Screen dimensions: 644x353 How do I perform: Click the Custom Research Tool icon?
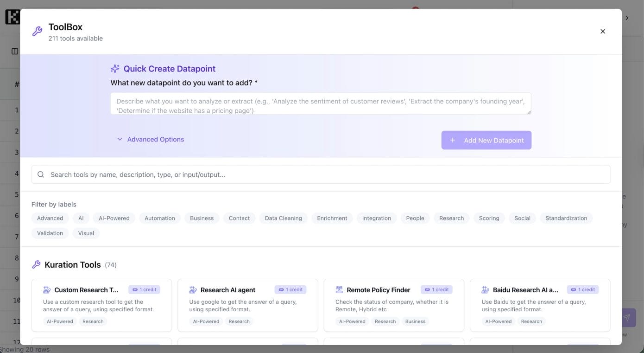47,290
